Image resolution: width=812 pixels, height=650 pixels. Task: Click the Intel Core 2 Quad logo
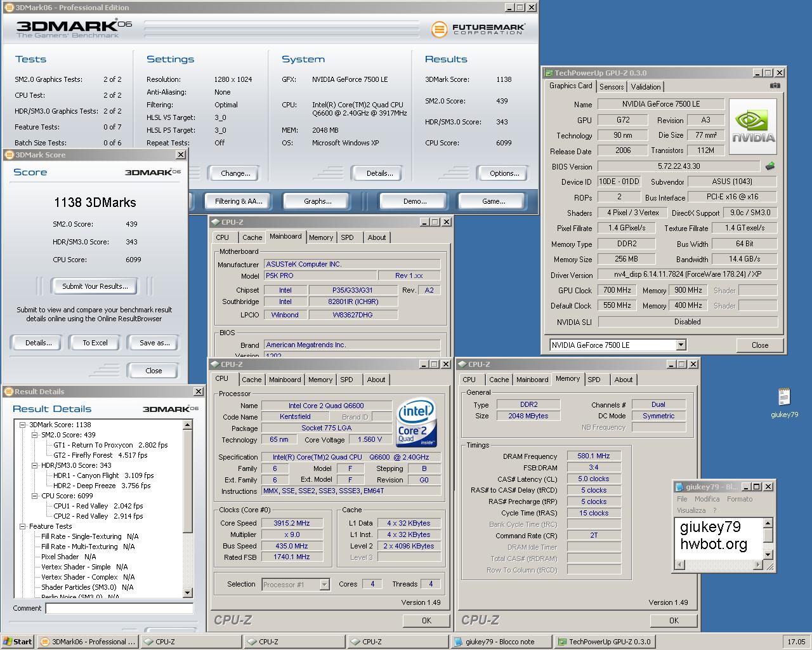tap(416, 423)
